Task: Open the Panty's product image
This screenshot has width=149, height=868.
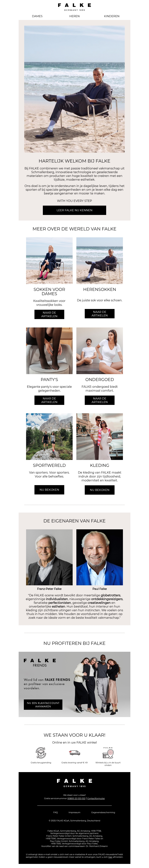Action: coord(49,351)
